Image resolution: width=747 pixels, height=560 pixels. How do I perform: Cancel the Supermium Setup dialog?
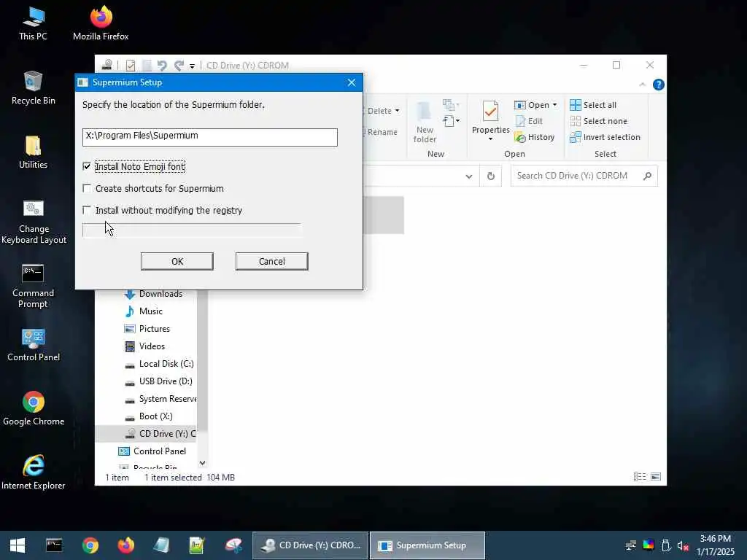pyautogui.click(x=272, y=262)
